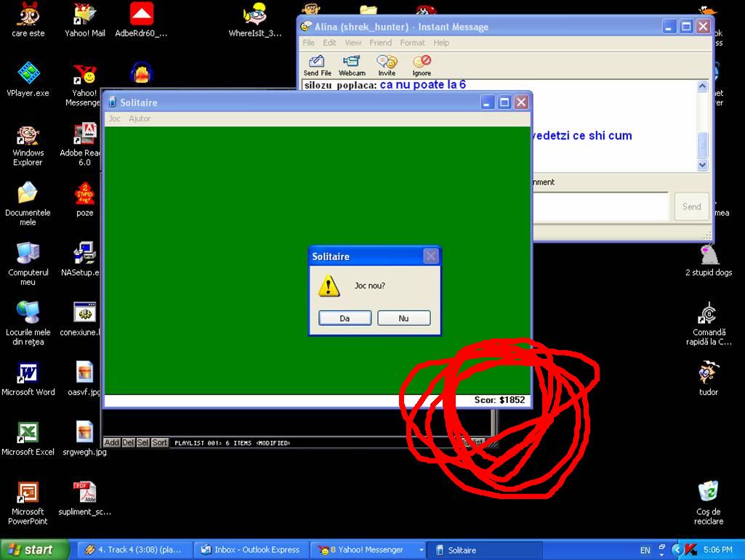Select the Yahoo! Messenger desktop icon
Image resolution: width=745 pixels, height=560 pixels.
tap(84, 84)
